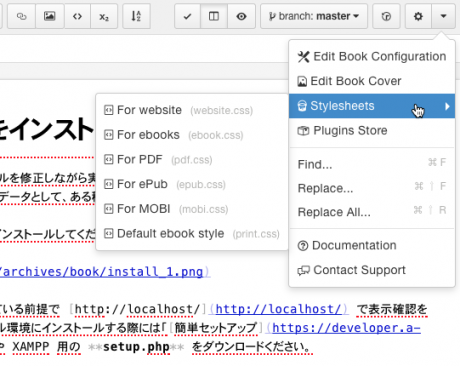
Task: Click the picture icon by Edit Book Cover
Action: (x=302, y=81)
